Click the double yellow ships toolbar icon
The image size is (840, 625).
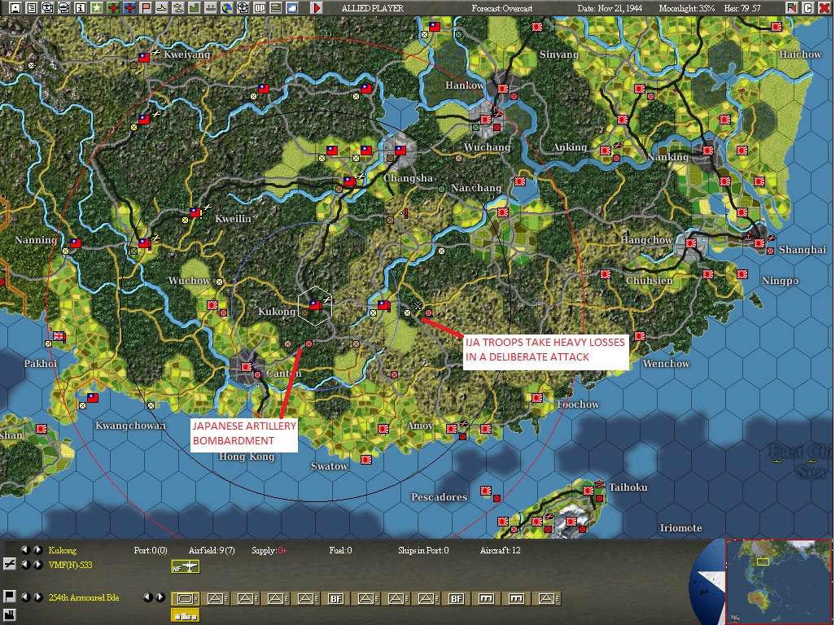(178, 7)
